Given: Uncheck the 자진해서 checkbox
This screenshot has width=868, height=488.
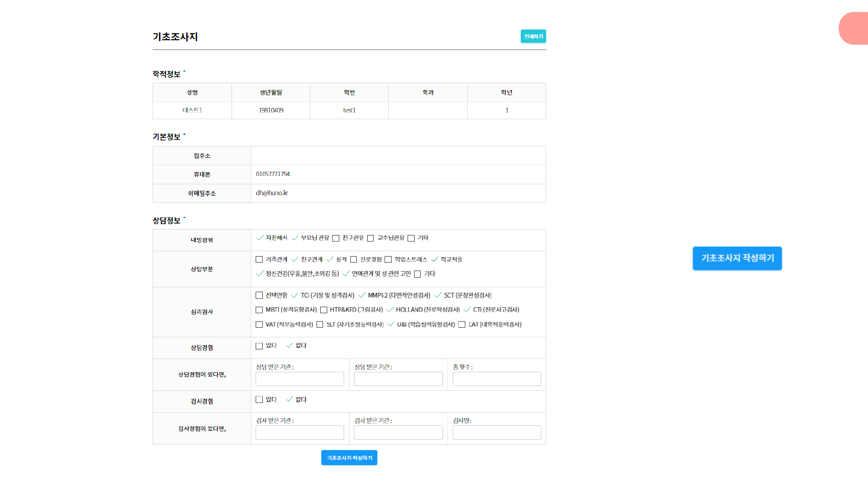Looking at the screenshot, I should (x=260, y=238).
